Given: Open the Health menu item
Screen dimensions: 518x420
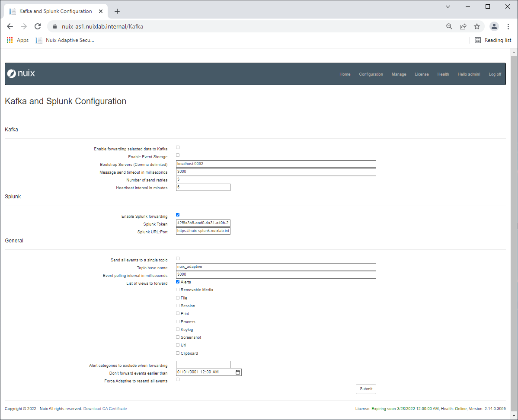Looking at the screenshot, I should tap(443, 74).
